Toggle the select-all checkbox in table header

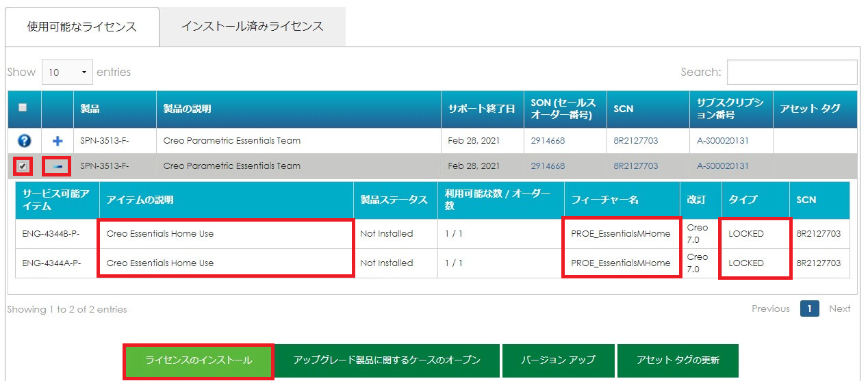23,107
